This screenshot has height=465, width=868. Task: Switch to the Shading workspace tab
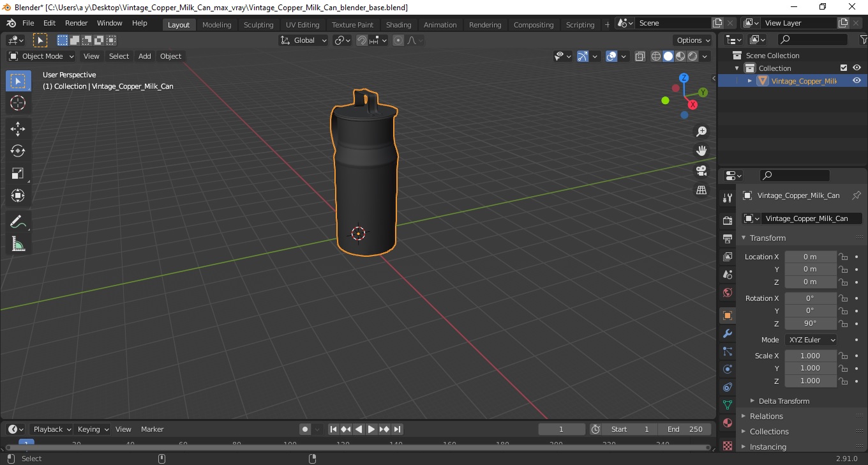click(398, 24)
